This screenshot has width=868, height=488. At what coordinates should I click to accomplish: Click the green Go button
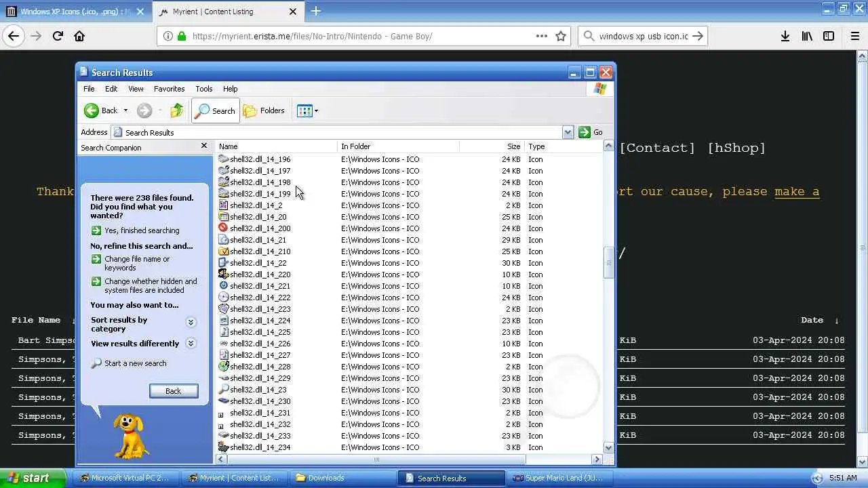coord(591,132)
